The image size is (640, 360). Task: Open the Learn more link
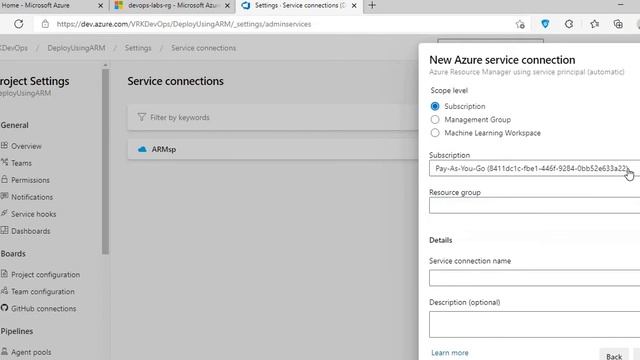pyautogui.click(x=450, y=353)
